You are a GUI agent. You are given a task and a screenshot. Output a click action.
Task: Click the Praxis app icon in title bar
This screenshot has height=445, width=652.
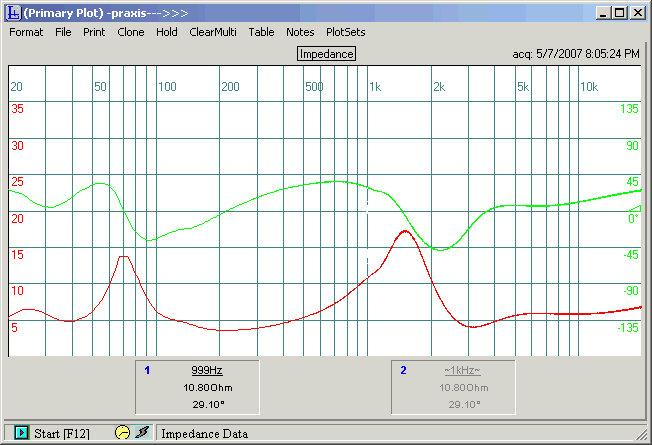point(13,12)
